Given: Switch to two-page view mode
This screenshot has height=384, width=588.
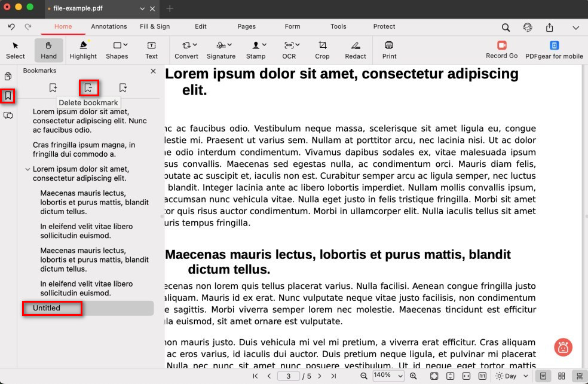Looking at the screenshot, I should pyautogui.click(x=561, y=376).
